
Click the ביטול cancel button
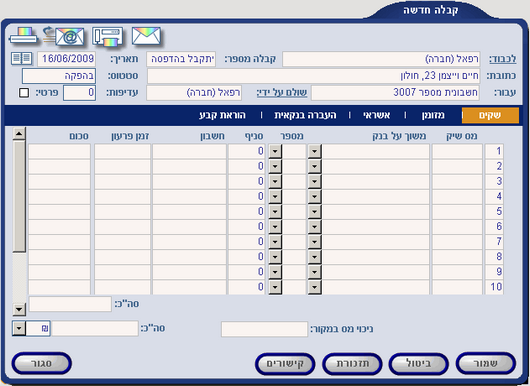(x=419, y=364)
